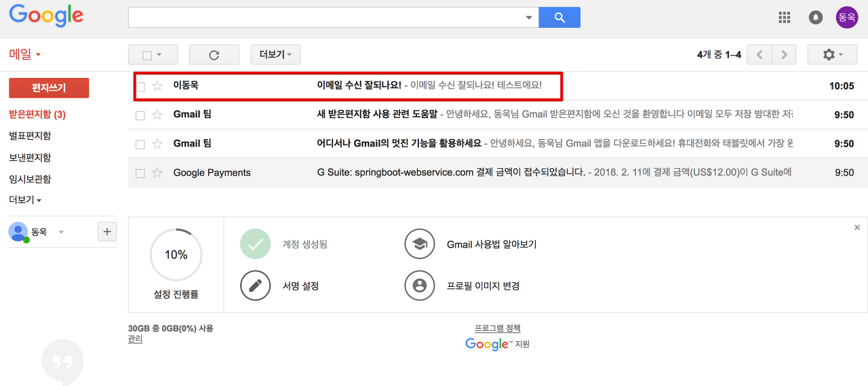Click the 30GB 중 0GB(0%) 사용 text
Screen dimensions: 868x386
[x=171, y=328]
